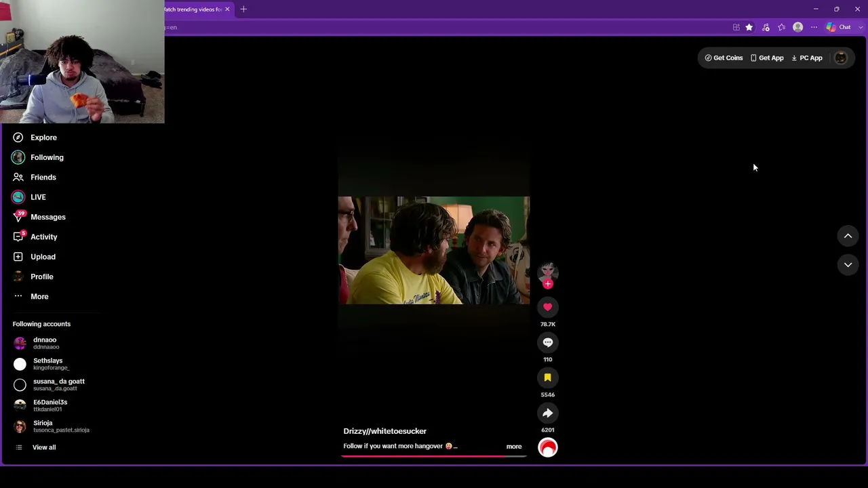Seek using the video progress bar
The width and height of the screenshot is (868, 488).
(x=434, y=456)
